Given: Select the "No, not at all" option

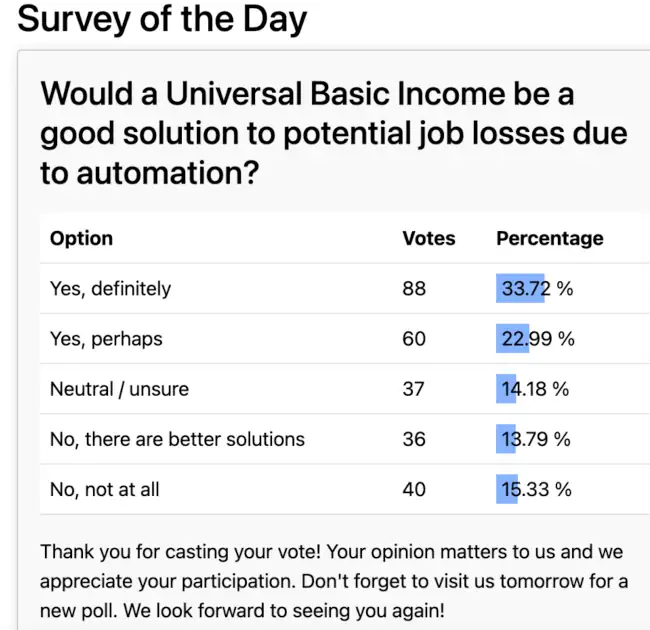Looking at the screenshot, I should 104,489.
